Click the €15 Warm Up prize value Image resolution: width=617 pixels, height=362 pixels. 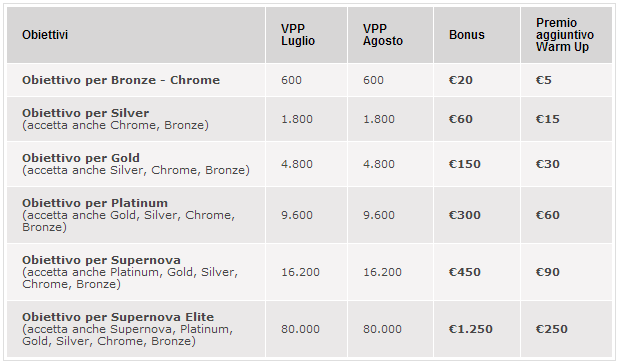tap(548, 119)
